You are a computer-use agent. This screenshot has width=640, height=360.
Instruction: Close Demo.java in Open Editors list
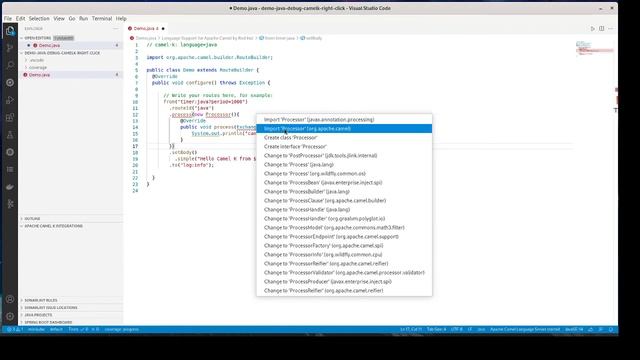pyautogui.click(x=29, y=45)
